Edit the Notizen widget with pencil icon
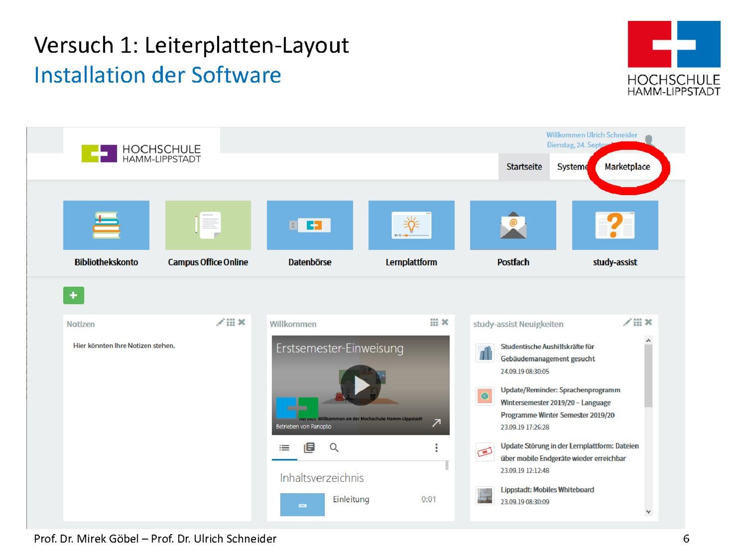The height and width of the screenshot is (560, 747). click(220, 322)
